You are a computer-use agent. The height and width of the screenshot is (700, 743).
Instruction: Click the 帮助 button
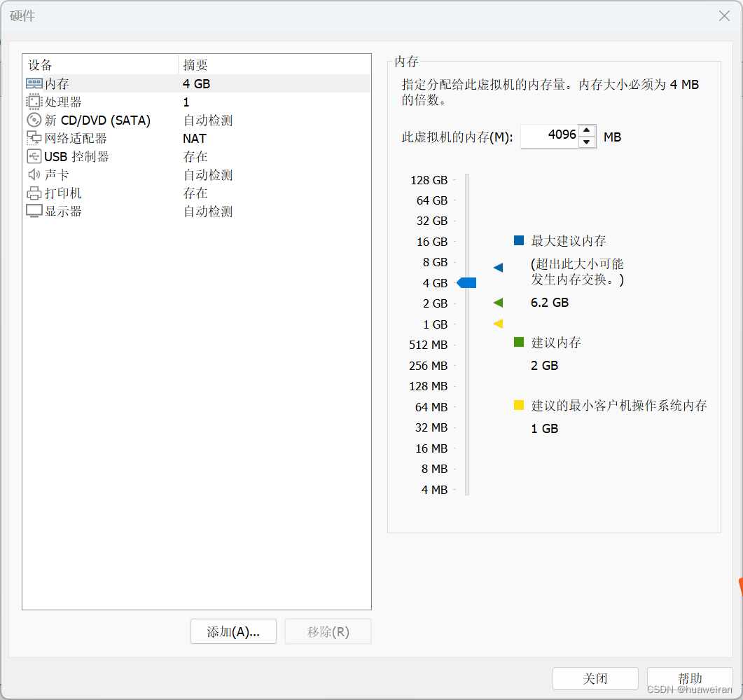[x=690, y=678]
